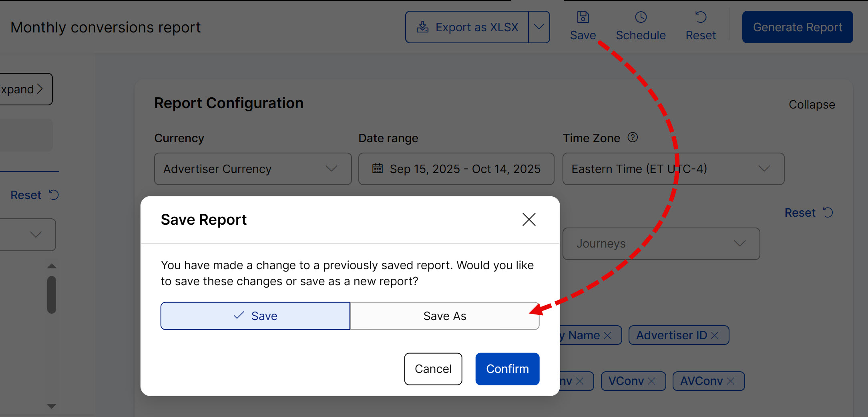Select the Save As option
Screen dimensions: 868x417
[x=444, y=316]
